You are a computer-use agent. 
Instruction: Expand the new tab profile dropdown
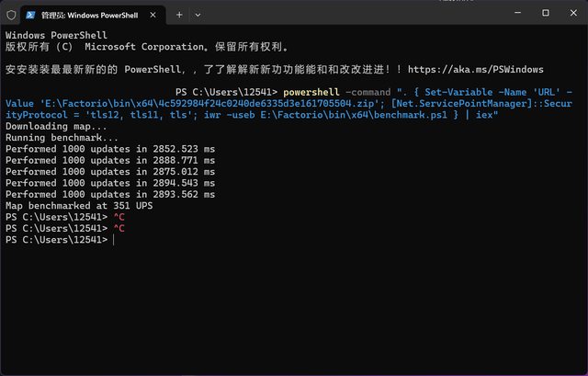coord(198,14)
